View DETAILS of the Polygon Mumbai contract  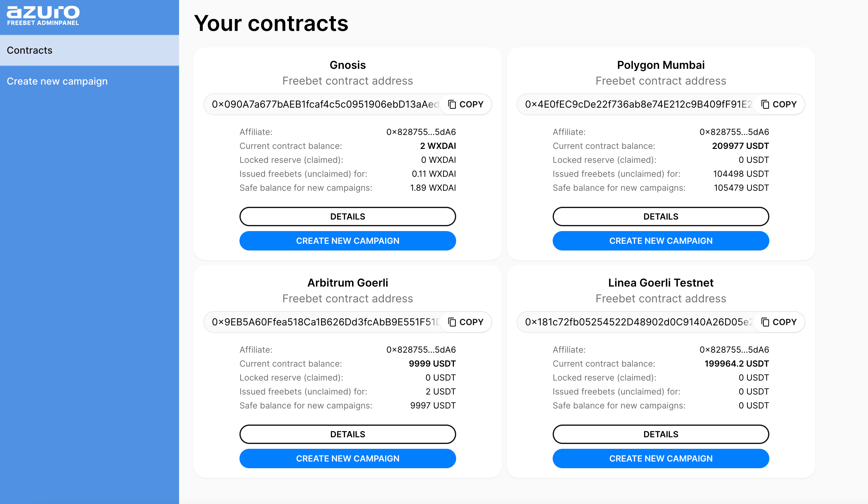[x=661, y=217]
